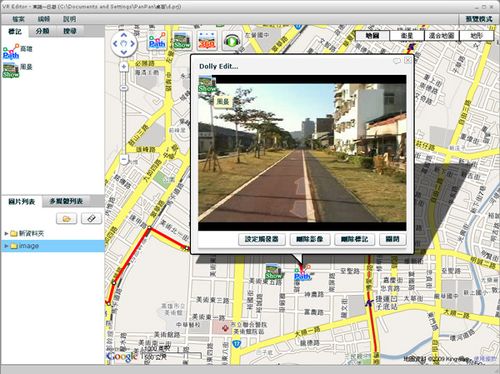
Task: Open the 編輯 menu
Action: pos(44,19)
